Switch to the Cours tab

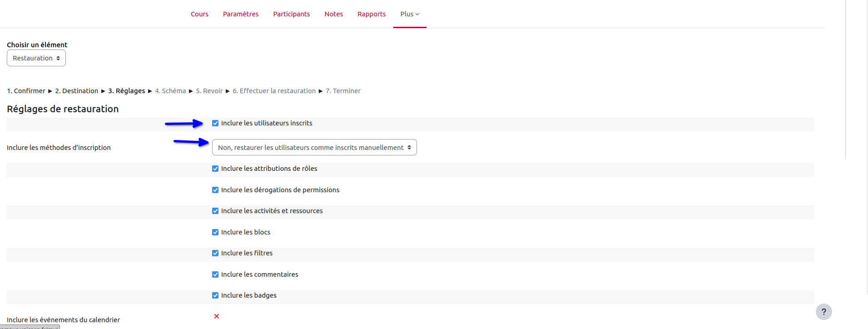click(x=199, y=14)
